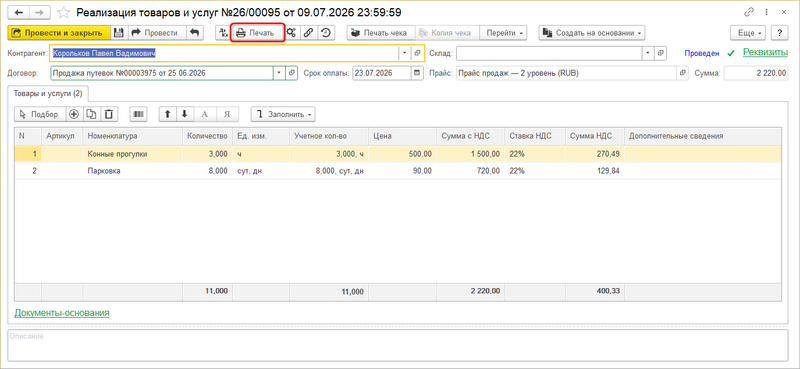Click the Номенклатура column header
The image size is (800, 369).
(133, 136)
